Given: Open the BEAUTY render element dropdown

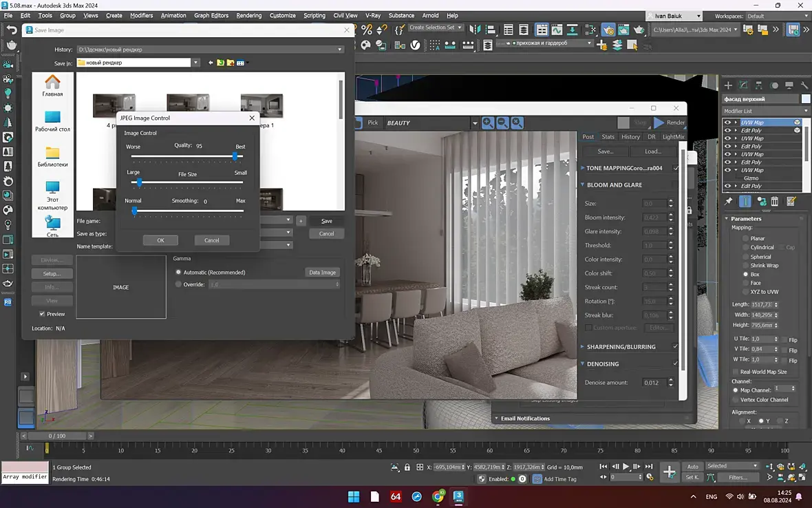Looking at the screenshot, I should [x=474, y=123].
